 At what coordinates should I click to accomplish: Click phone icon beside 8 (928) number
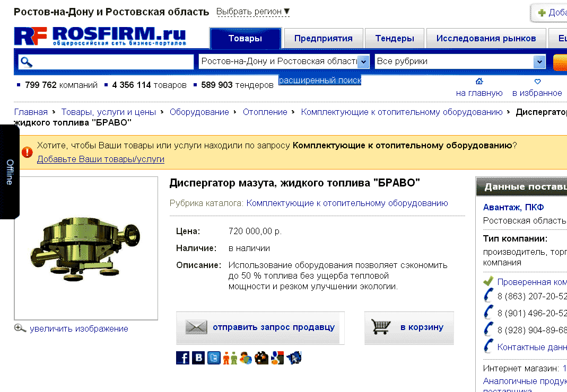click(x=488, y=329)
